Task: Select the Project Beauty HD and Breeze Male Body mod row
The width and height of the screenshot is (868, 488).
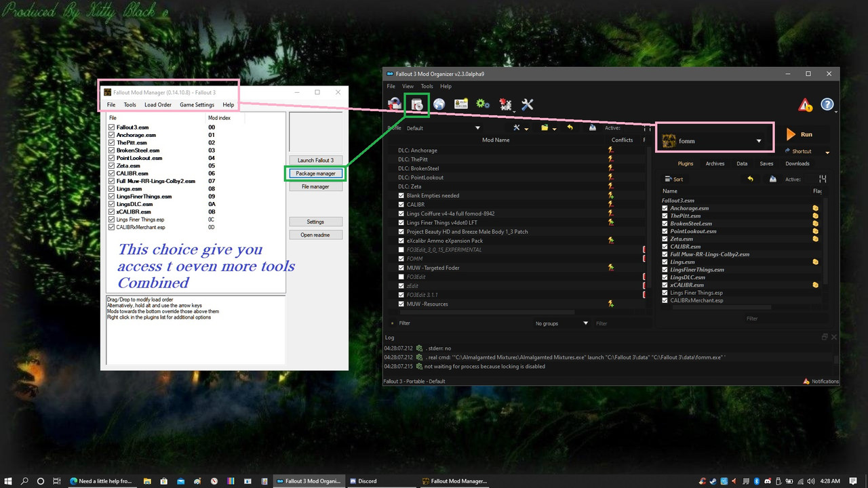Action: (x=467, y=232)
